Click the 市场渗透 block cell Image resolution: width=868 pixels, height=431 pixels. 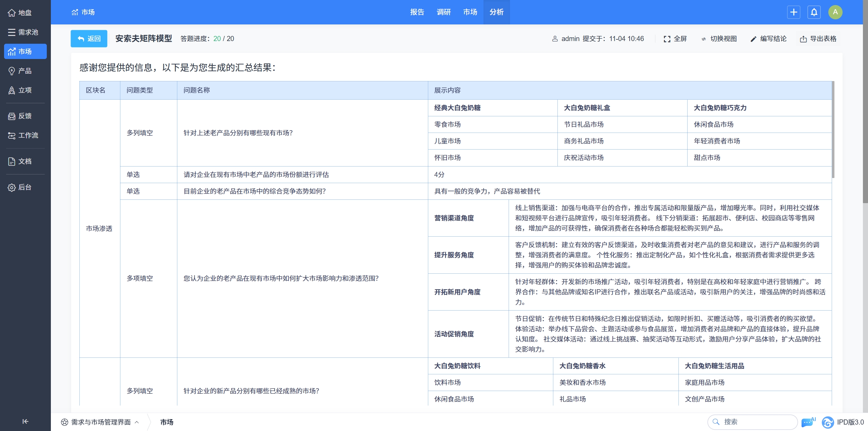coord(99,229)
